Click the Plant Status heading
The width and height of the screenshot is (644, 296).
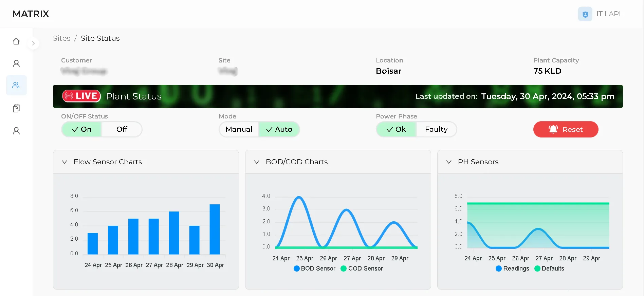click(134, 96)
